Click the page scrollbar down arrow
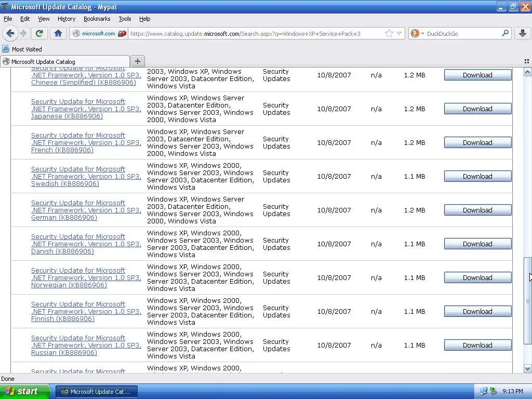Image resolution: width=532 pixels, height=399 pixels. (x=527, y=368)
